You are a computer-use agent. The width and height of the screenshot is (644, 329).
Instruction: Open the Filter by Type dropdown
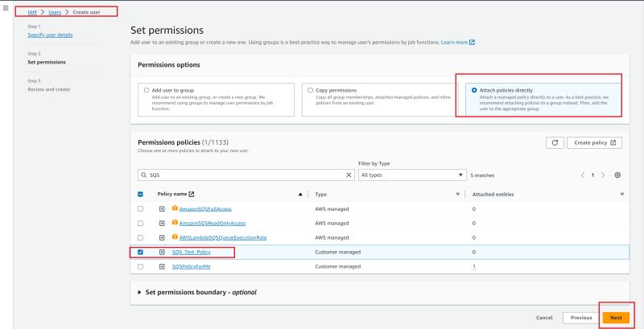tap(412, 175)
